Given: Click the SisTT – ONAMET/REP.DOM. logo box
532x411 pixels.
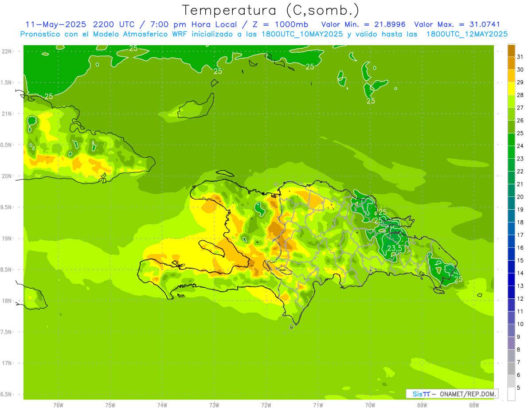Looking at the screenshot, I should (x=452, y=394).
